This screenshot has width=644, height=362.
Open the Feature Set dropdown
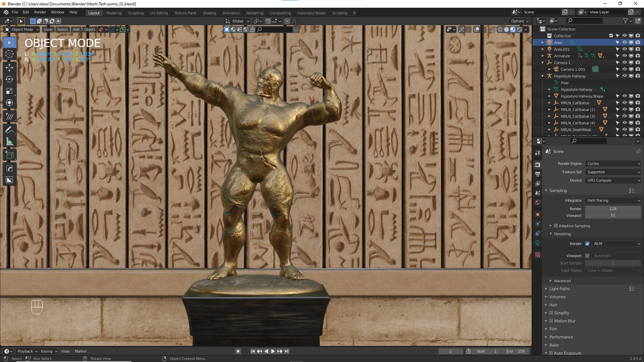613,172
